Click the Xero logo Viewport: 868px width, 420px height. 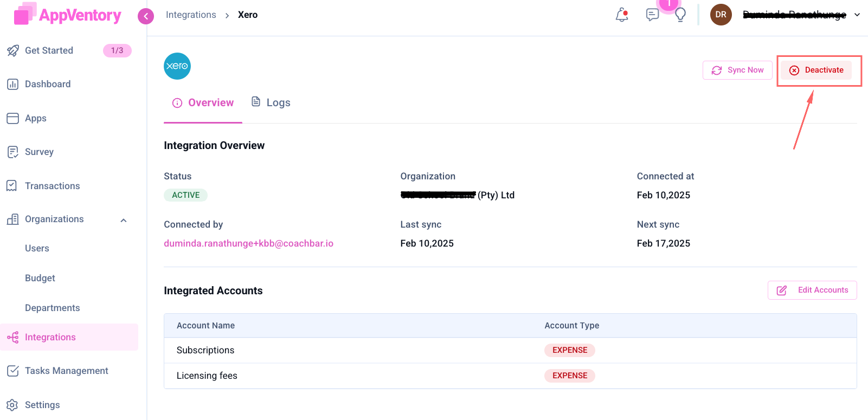[177, 66]
